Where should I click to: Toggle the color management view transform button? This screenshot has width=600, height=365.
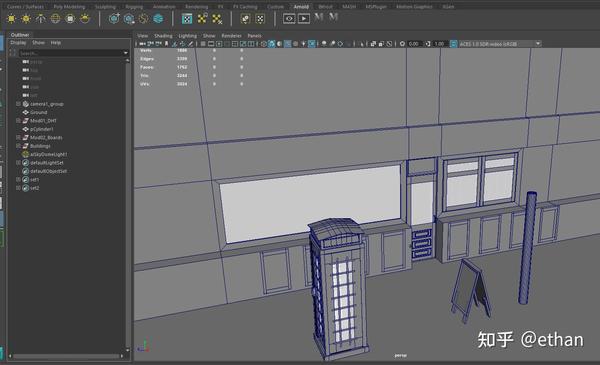click(453, 44)
